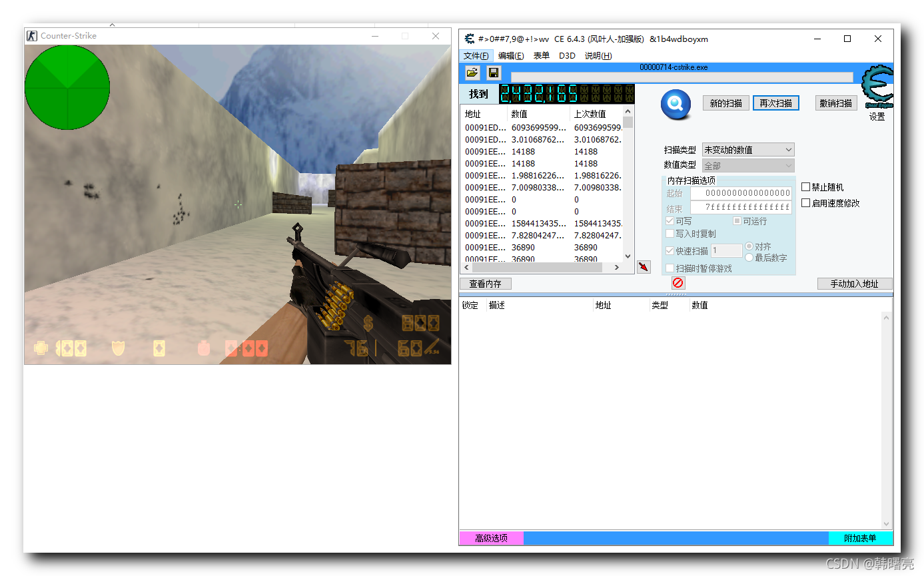Click the bullet ammo icon in Counter-Strike HUD

tap(432, 347)
